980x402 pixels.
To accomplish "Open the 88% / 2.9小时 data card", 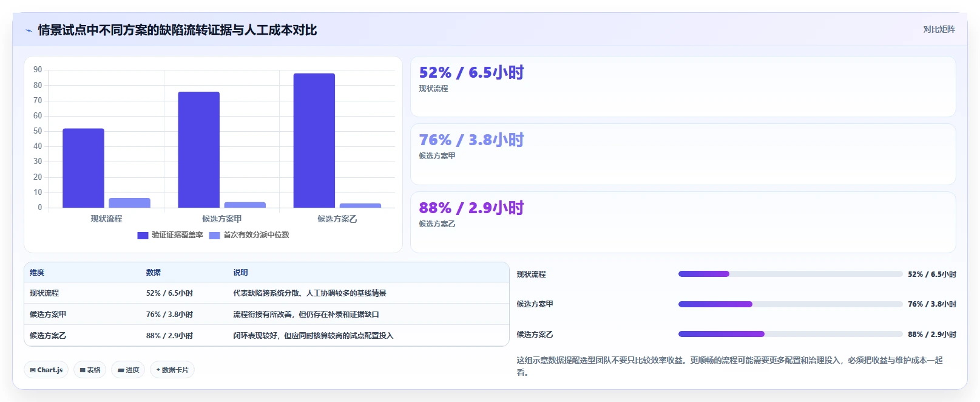I will pos(683,222).
